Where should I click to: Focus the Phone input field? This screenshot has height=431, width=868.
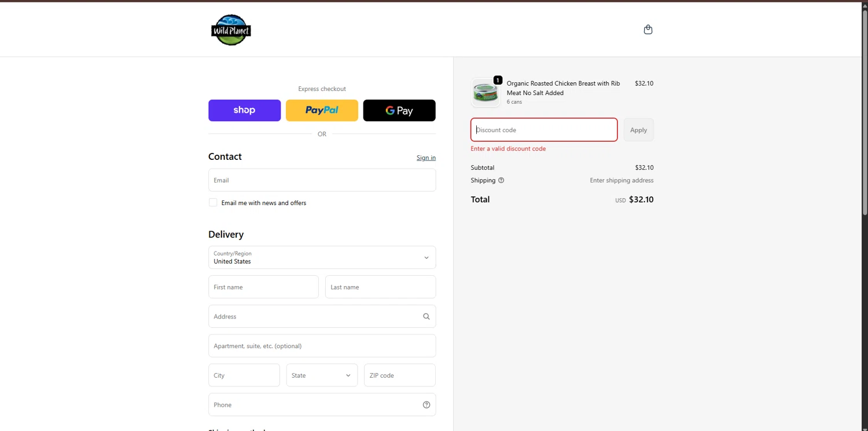(x=322, y=405)
